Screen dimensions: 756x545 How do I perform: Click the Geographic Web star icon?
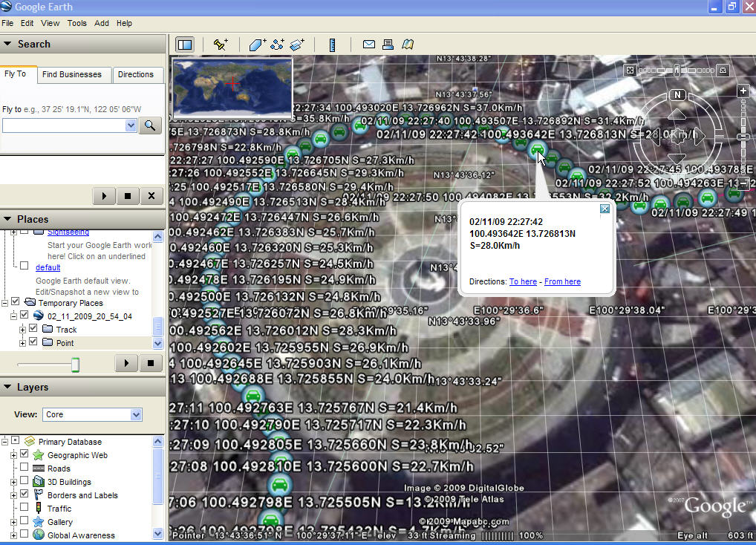click(39, 455)
